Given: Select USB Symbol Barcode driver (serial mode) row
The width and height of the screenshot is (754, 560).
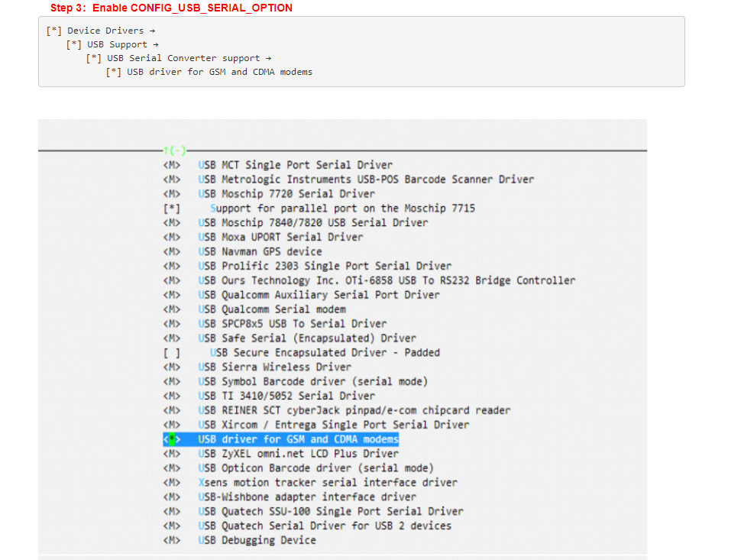Looking at the screenshot, I should [x=295, y=381].
